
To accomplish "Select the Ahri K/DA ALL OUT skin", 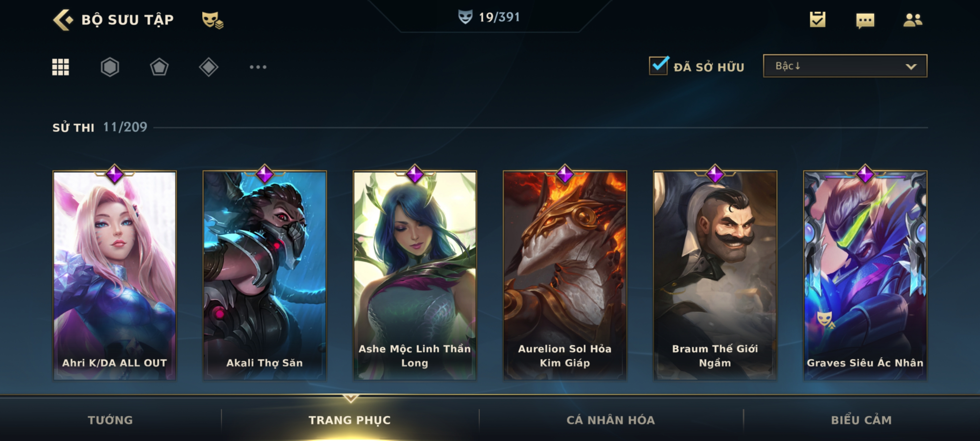I will pyautogui.click(x=115, y=275).
